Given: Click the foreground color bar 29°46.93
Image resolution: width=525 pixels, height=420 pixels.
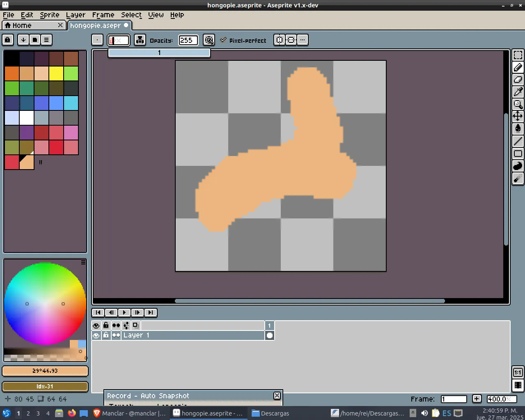Looking at the screenshot, I should (x=45, y=371).
